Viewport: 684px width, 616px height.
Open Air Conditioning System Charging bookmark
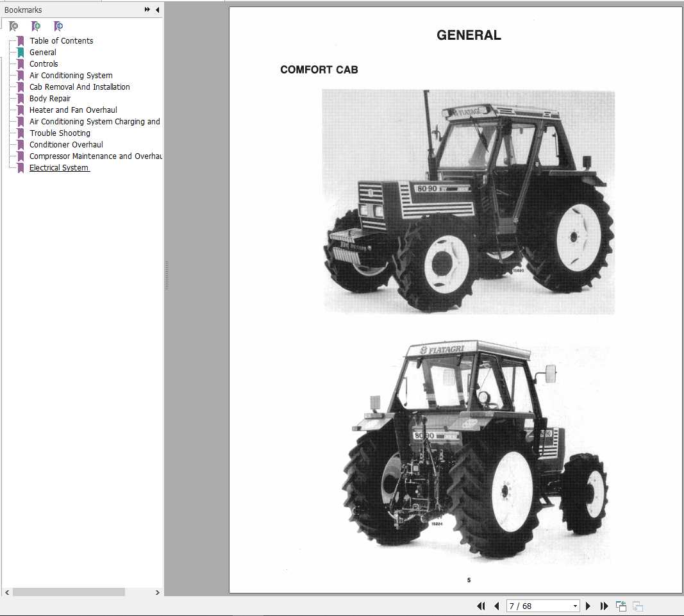95,122
